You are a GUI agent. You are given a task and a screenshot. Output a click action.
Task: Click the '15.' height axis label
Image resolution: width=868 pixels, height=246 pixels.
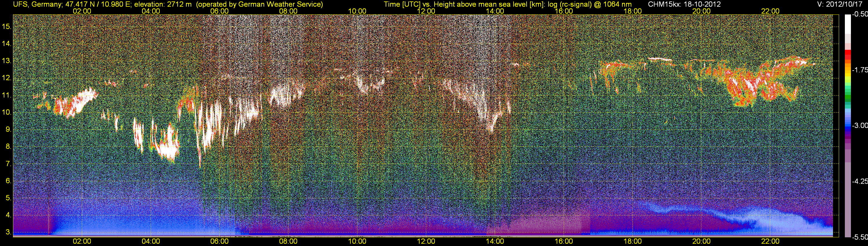point(6,27)
